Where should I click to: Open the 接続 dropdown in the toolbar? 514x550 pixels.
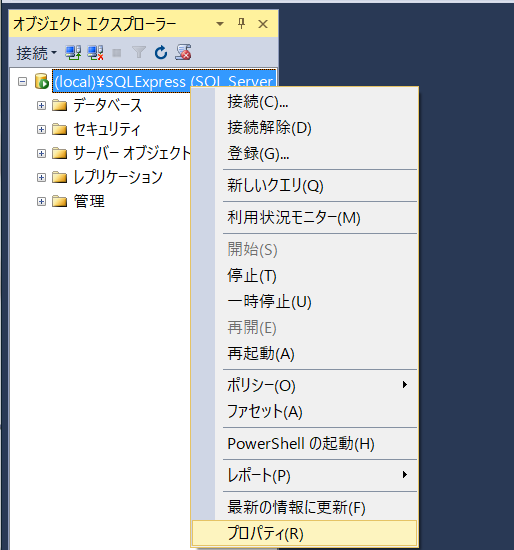(36, 53)
